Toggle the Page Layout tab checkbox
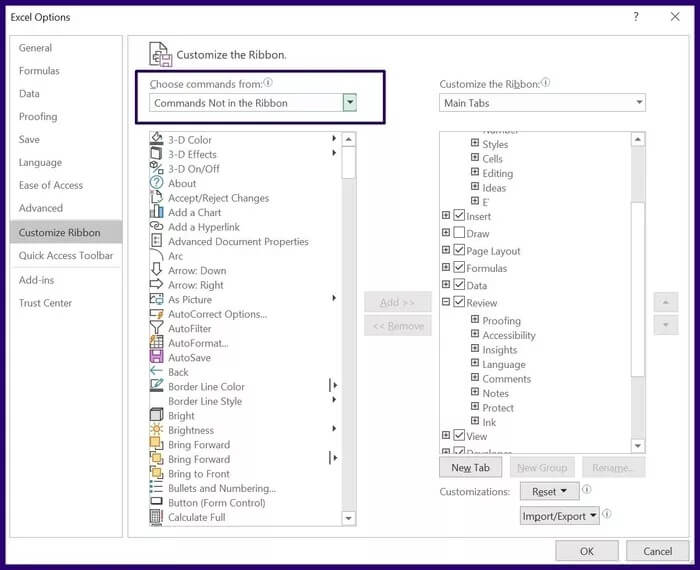This screenshot has height=570, width=700. pyautogui.click(x=459, y=250)
